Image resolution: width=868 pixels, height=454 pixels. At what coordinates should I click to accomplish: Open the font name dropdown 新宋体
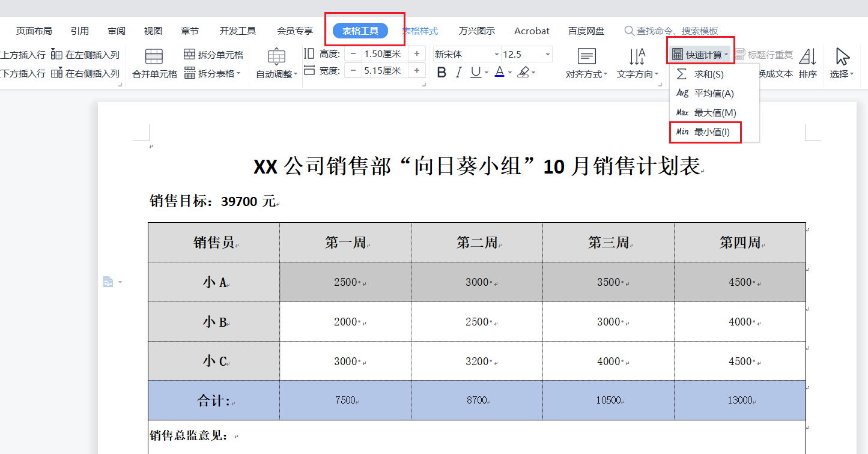click(497, 55)
